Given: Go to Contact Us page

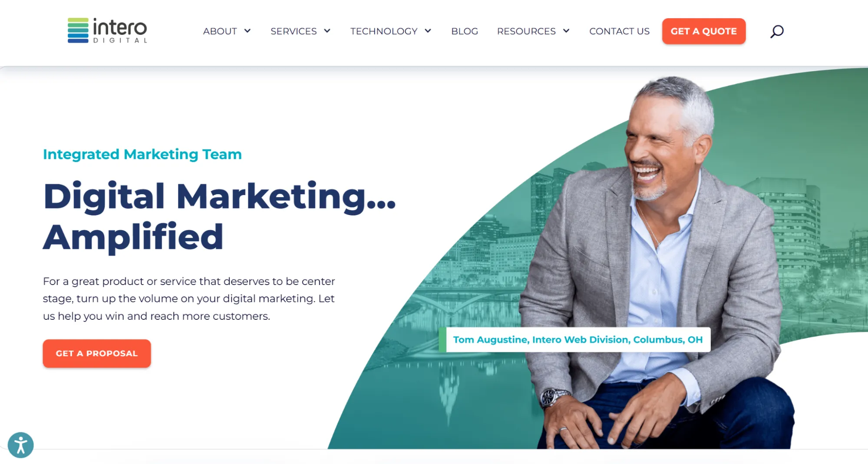Looking at the screenshot, I should click(619, 31).
